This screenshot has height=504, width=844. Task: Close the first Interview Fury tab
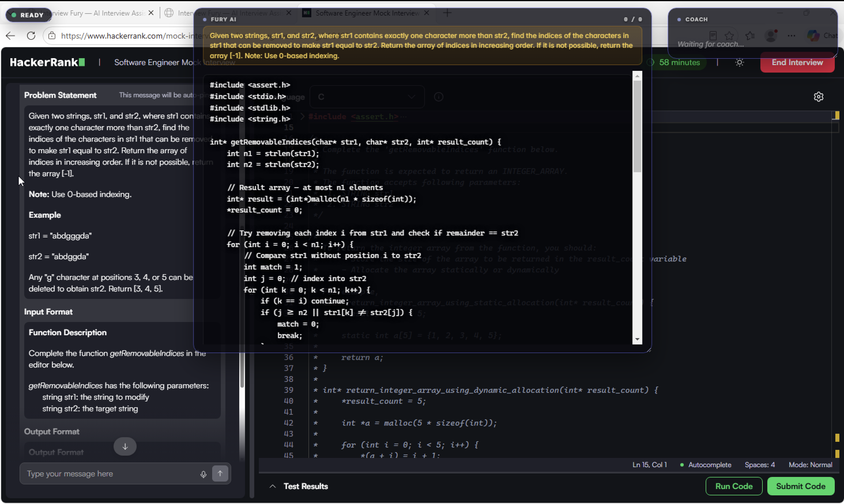pyautogui.click(x=151, y=13)
